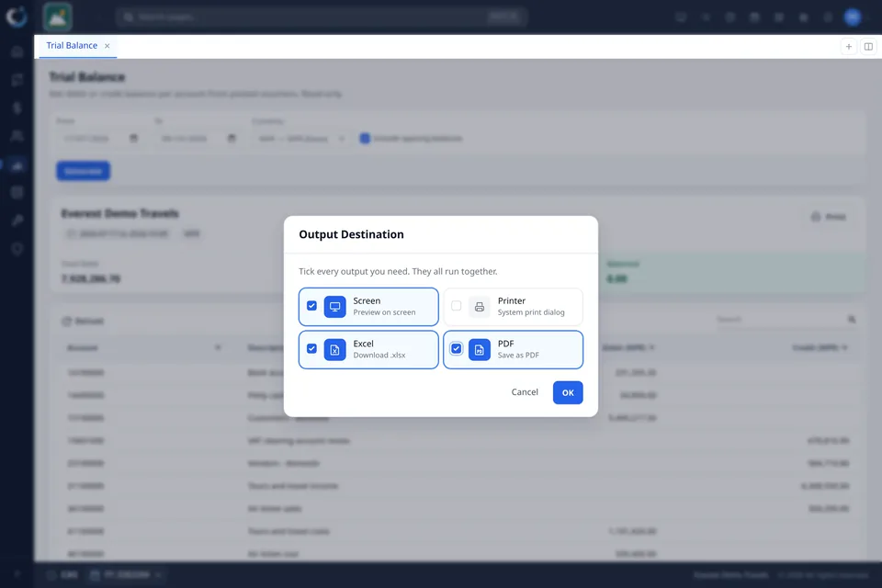This screenshot has height=588, width=882.
Task: Click the Printer option card label
Action: (x=512, y=301)
